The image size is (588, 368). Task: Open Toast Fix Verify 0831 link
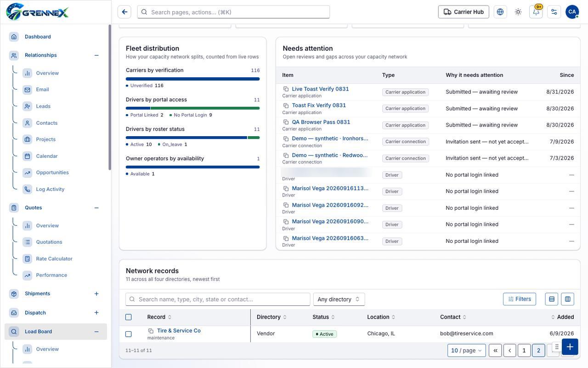point(319,105)
